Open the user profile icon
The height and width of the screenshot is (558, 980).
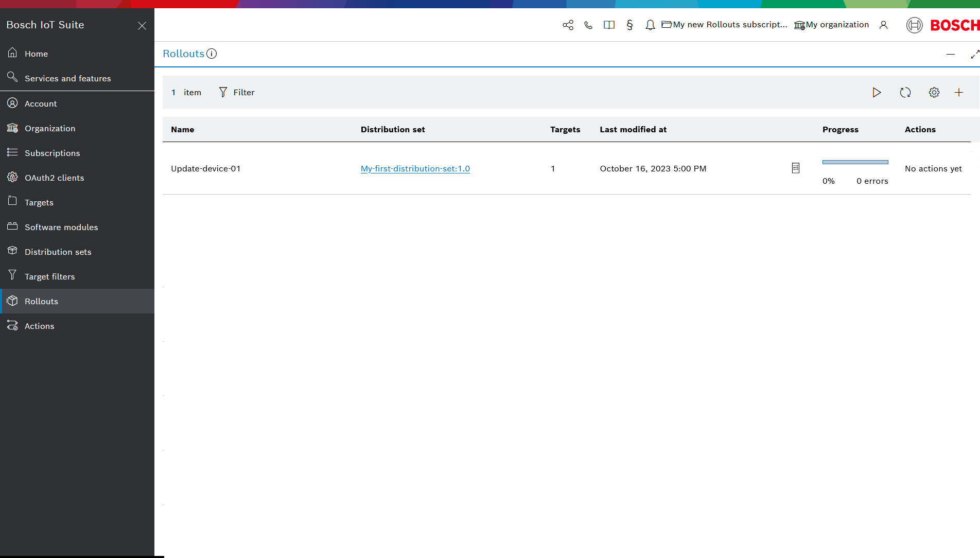click(x=883, y=25)
